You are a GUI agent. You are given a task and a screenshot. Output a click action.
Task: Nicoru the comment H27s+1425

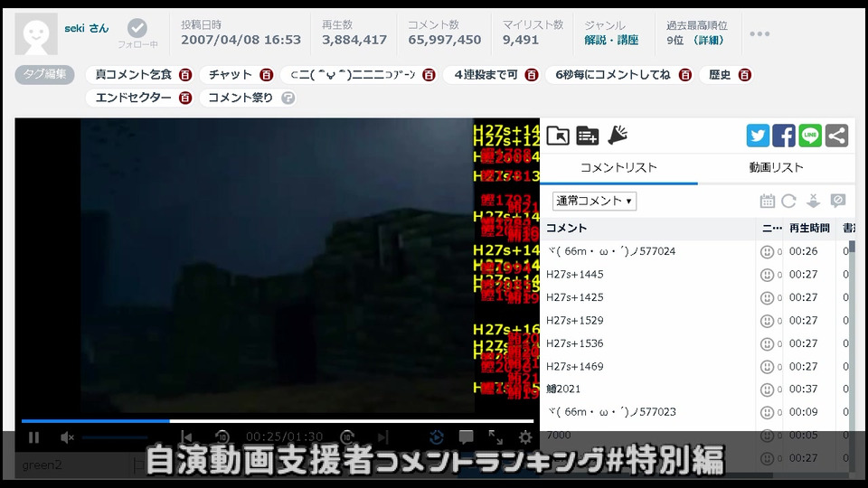[767, 297]
